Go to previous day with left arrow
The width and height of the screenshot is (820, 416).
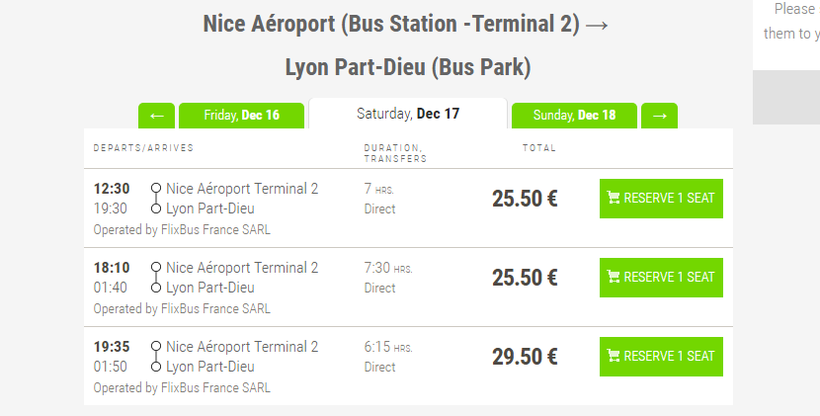(156, 115)
